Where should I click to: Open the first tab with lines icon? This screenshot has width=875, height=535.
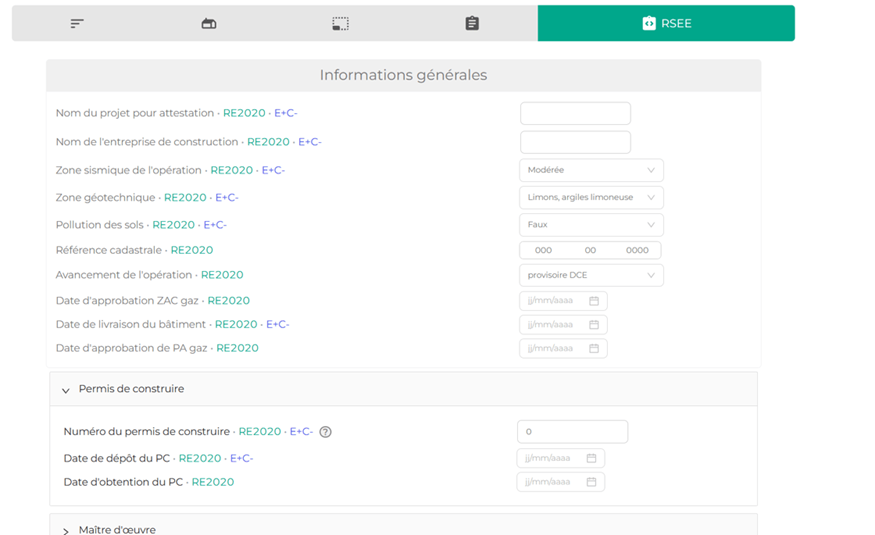pos(77,23)
